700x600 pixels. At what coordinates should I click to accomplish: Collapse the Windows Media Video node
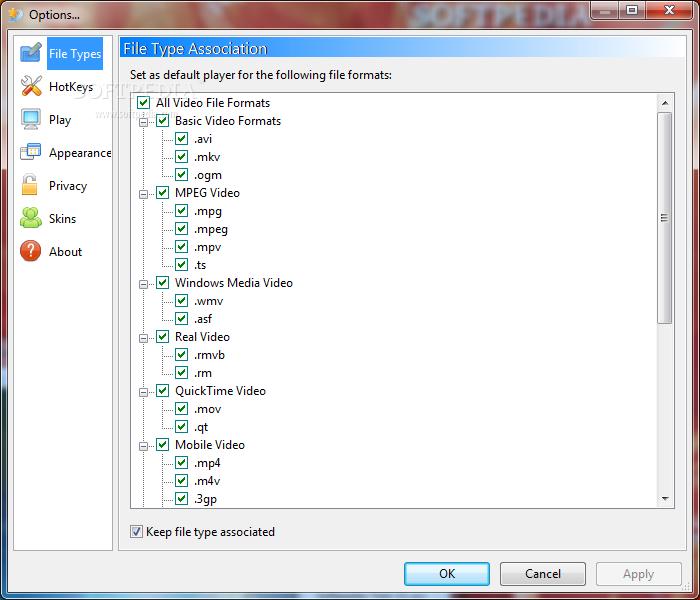[x=143, y=284]
